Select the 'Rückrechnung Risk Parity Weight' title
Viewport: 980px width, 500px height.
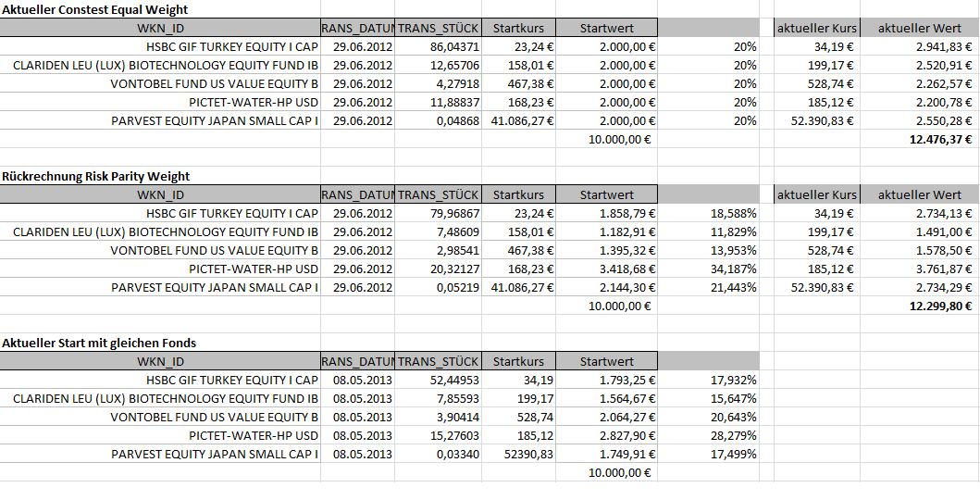95,176
